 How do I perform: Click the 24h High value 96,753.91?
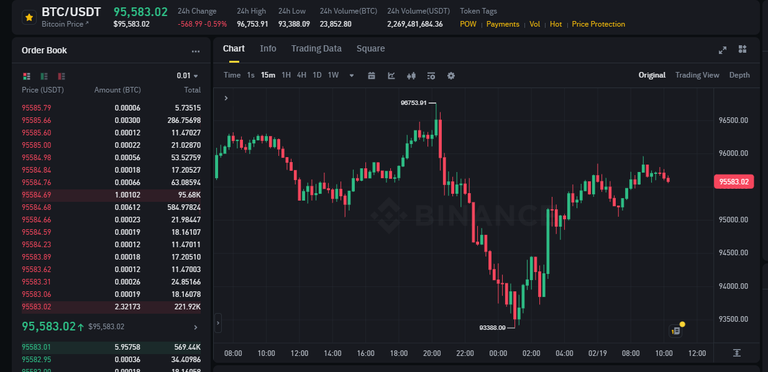(252, 24)
